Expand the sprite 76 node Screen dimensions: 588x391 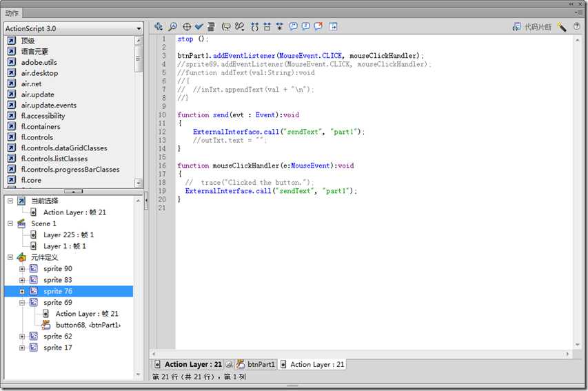point(22,292)
